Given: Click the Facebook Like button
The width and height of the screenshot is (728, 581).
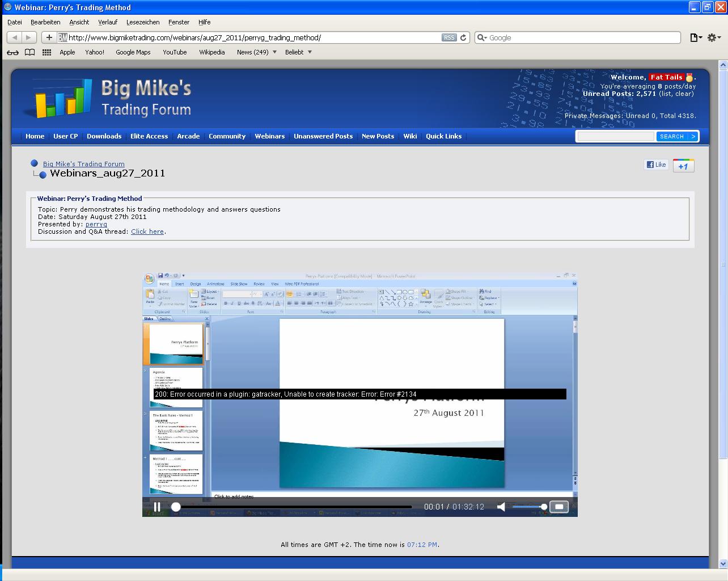Looking at the screenshot, I should point(656,165).
